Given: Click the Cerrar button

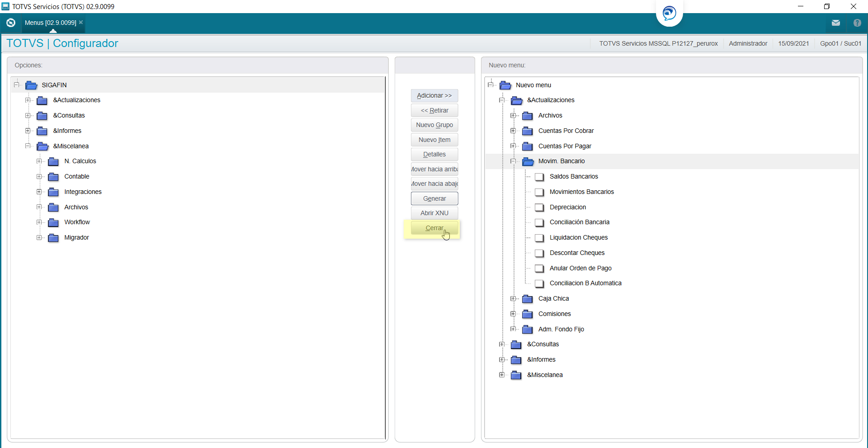Looking at the screenshot, I should pyautogui.click(x=434, y=228).
